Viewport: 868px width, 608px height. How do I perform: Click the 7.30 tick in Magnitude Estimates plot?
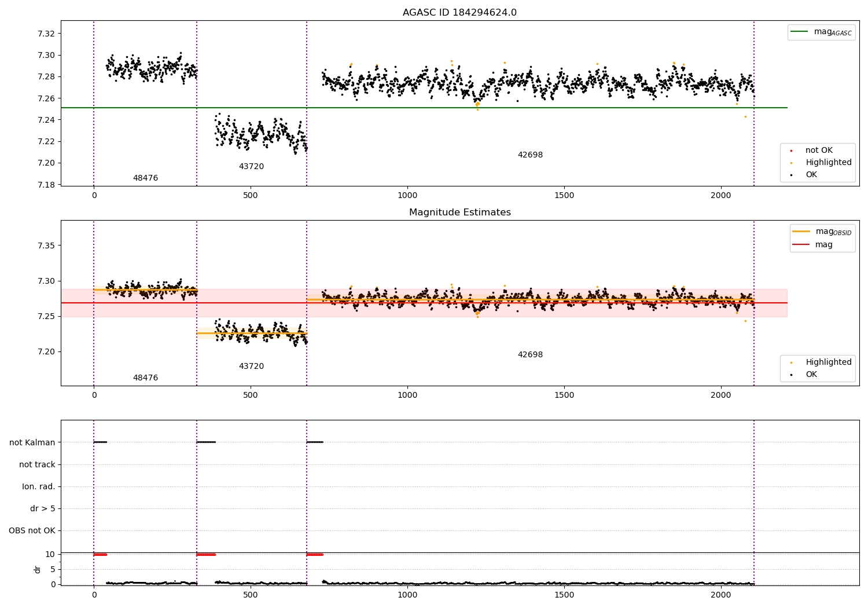46,281
